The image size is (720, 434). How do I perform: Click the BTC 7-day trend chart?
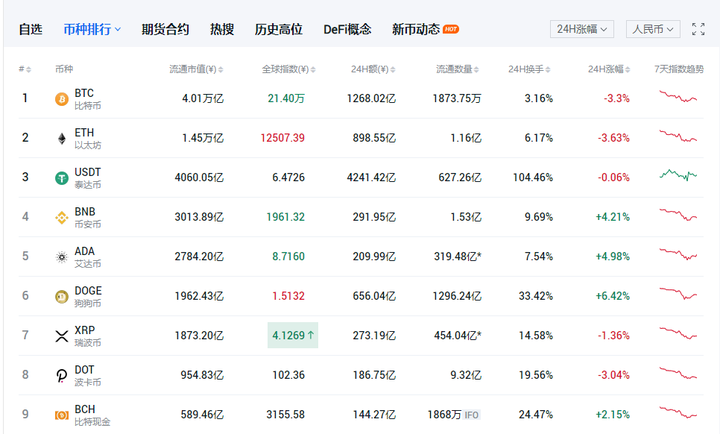(x=678, y=96)
